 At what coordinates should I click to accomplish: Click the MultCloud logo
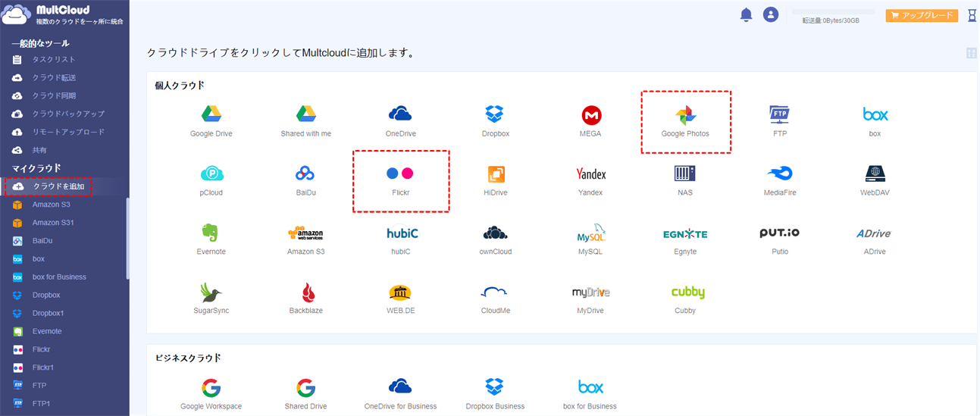click(64, 15)
